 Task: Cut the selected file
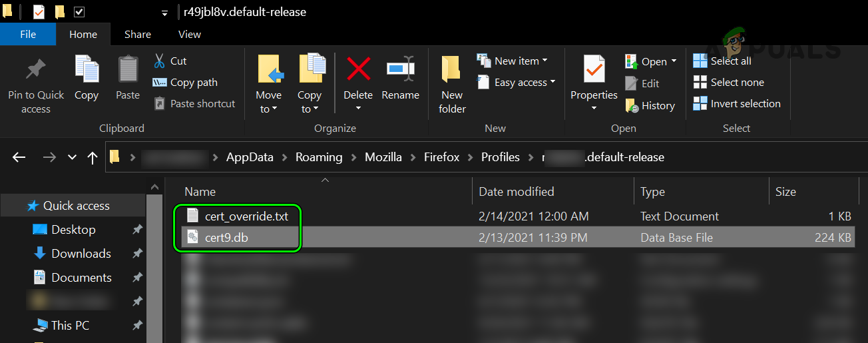170,61
